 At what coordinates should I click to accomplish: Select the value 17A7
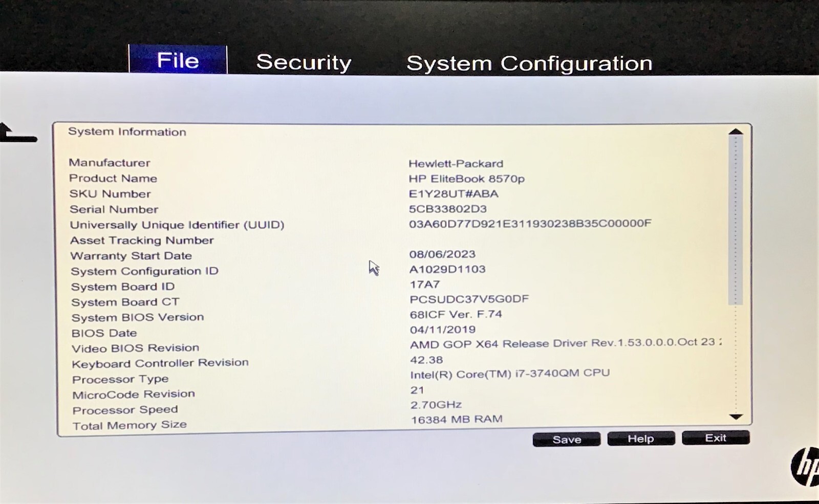pos(425,284)
